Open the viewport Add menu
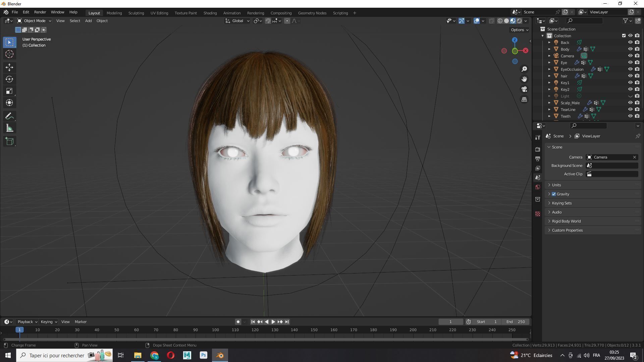 [x=88, y=21]
